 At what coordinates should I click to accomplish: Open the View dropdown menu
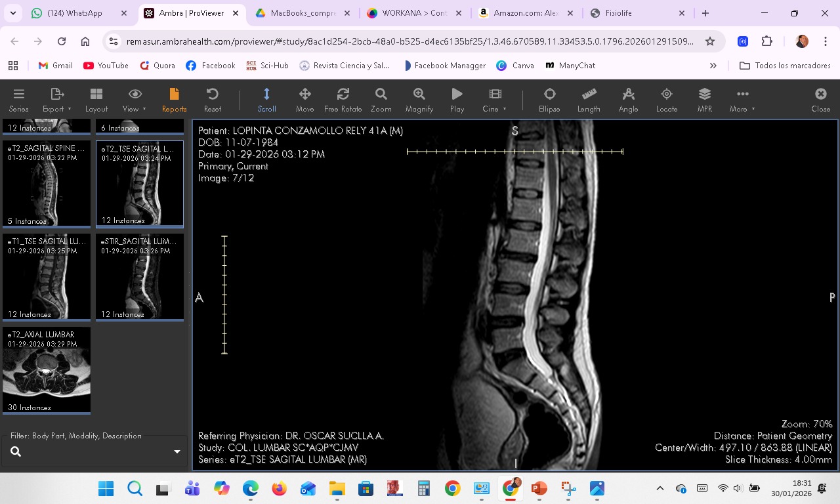pos(135,100)
